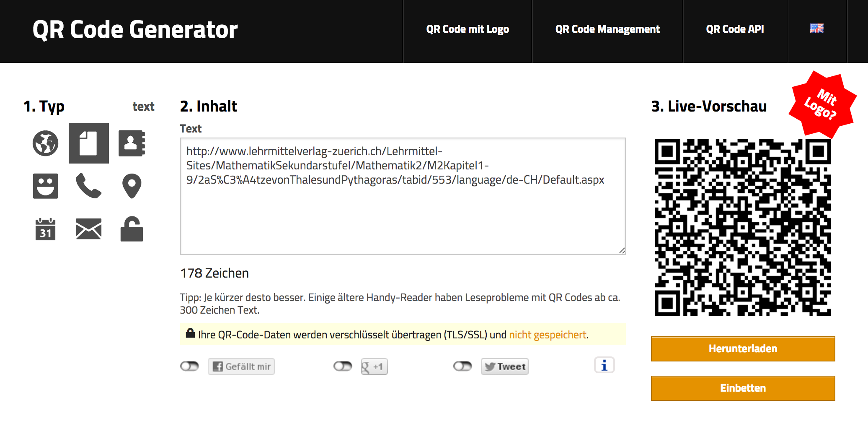The width and height of the screenshot is (868, 421).
Task: Select the smiley face QR type
Action: [46, 186]
